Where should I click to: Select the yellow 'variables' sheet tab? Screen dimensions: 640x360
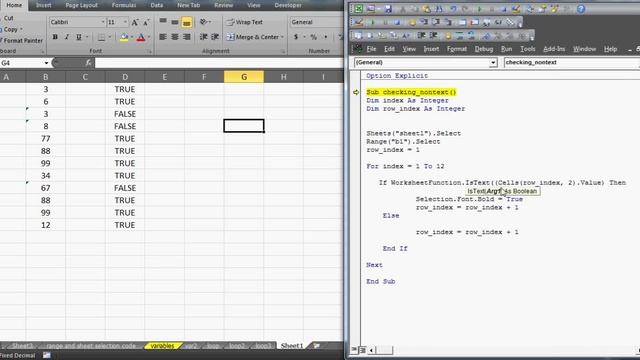pyautogui.click(x=162, y=346)
